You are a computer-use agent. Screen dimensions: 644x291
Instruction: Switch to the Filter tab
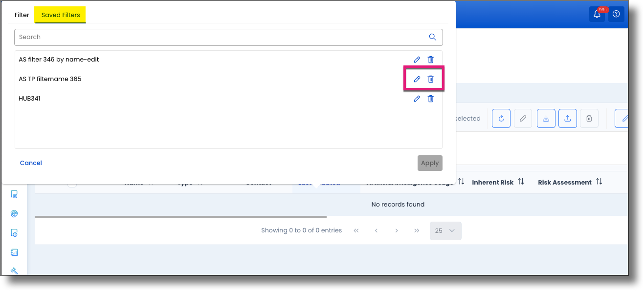22,15
